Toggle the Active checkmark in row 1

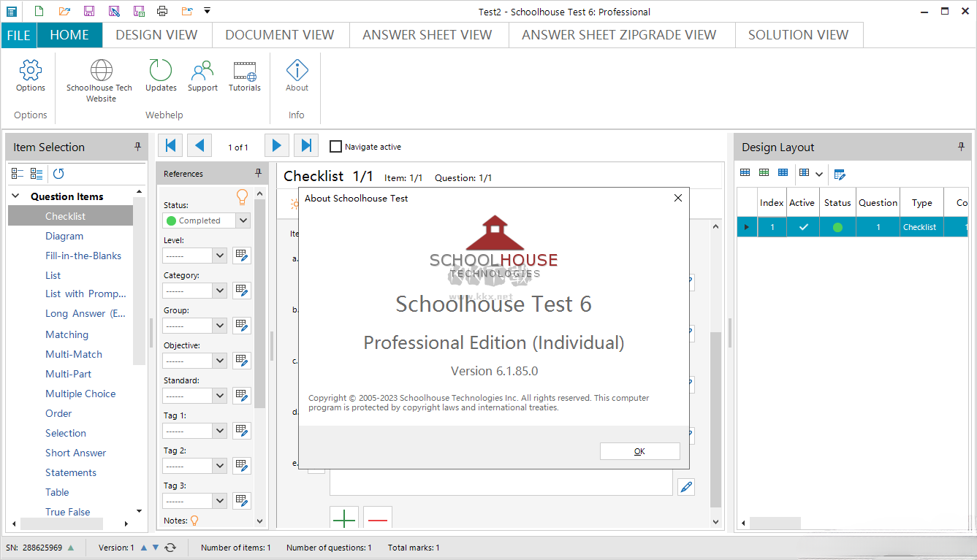coord(803,227)
